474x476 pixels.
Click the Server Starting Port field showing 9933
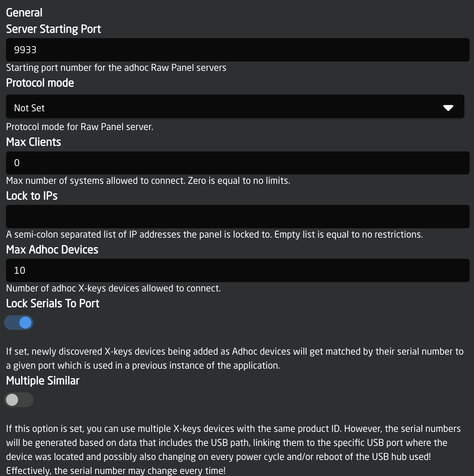pyautogui.click(x=238, y=50)
